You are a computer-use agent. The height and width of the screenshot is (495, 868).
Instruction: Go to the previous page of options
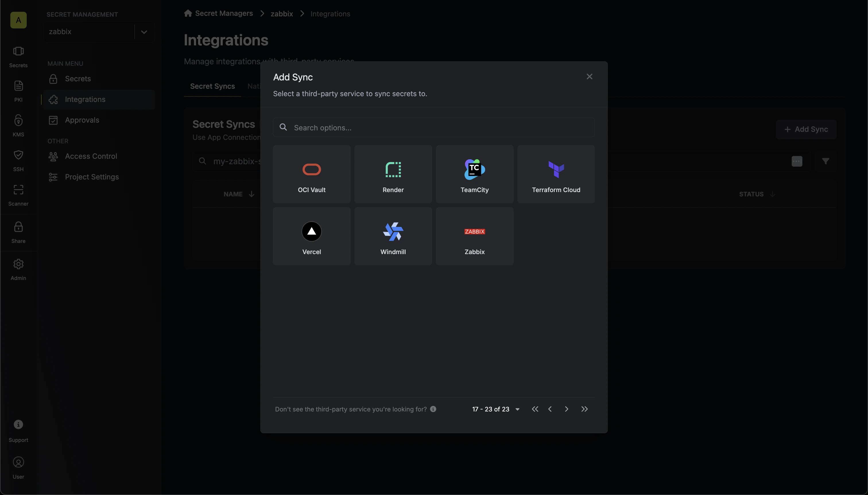pos(550,409)
